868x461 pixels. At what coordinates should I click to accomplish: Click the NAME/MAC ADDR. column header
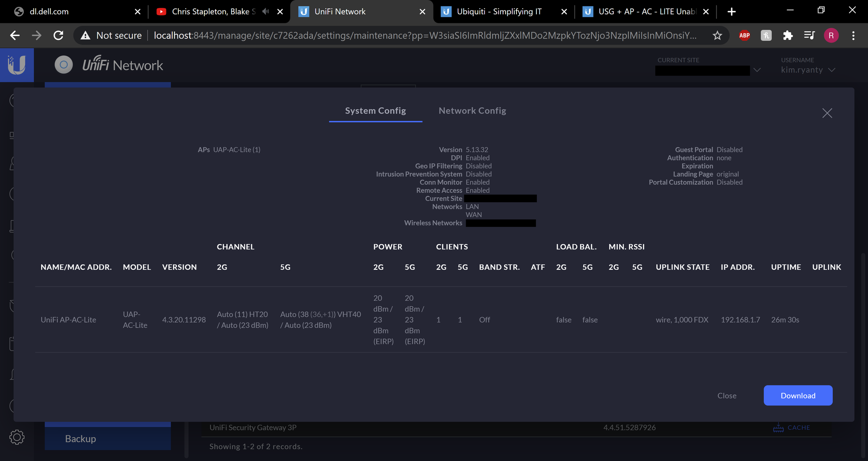pos(76,267)
